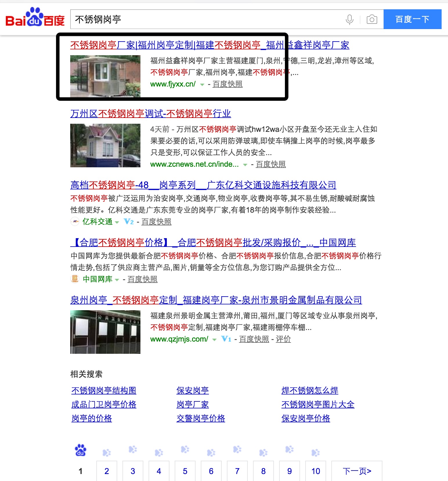Go to results page 10
Image resolution: width=448 pixels, height=481 pixels.
(316, 471)
